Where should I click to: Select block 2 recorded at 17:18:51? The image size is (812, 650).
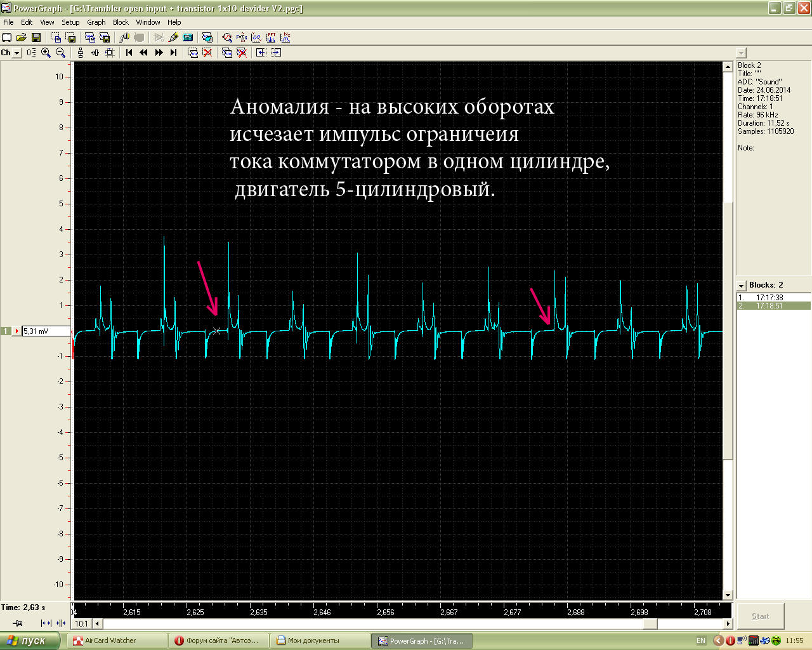pos(773,305)
